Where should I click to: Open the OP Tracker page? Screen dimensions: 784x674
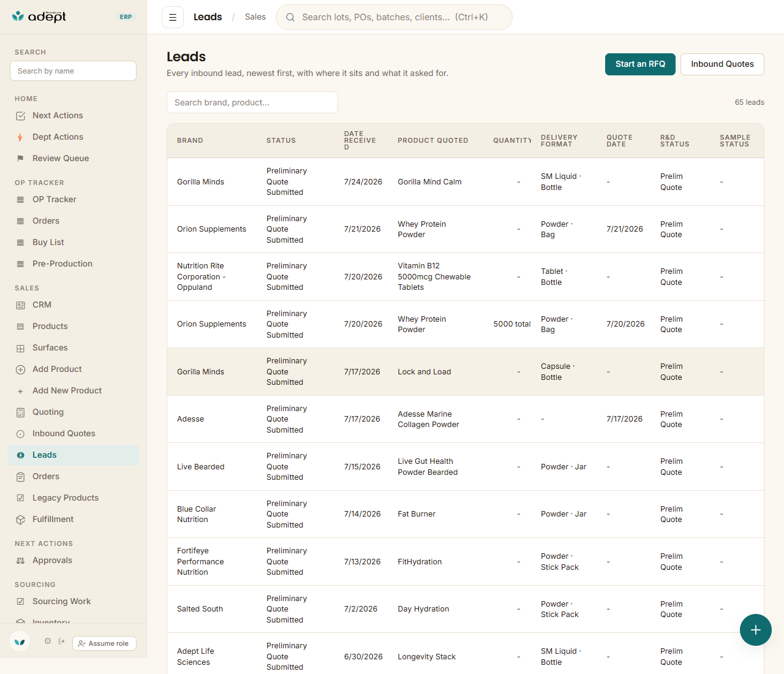pyautogui.click(x=73, y=200)
